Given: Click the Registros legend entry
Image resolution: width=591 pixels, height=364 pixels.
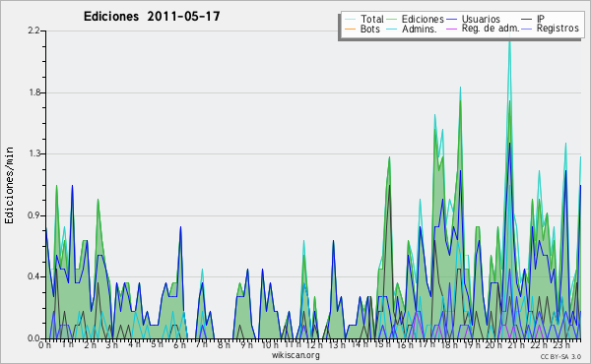Looking at the screenshot, I should [551, 29].
